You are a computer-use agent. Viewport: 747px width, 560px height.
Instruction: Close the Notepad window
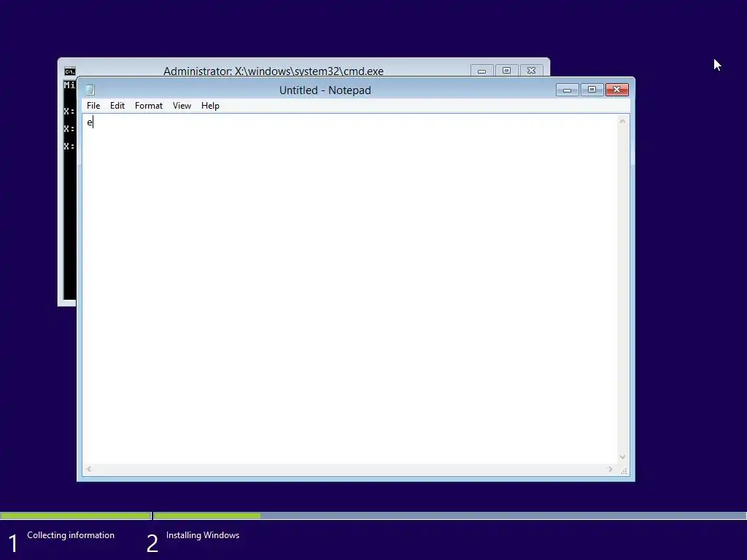pos(617,90)
